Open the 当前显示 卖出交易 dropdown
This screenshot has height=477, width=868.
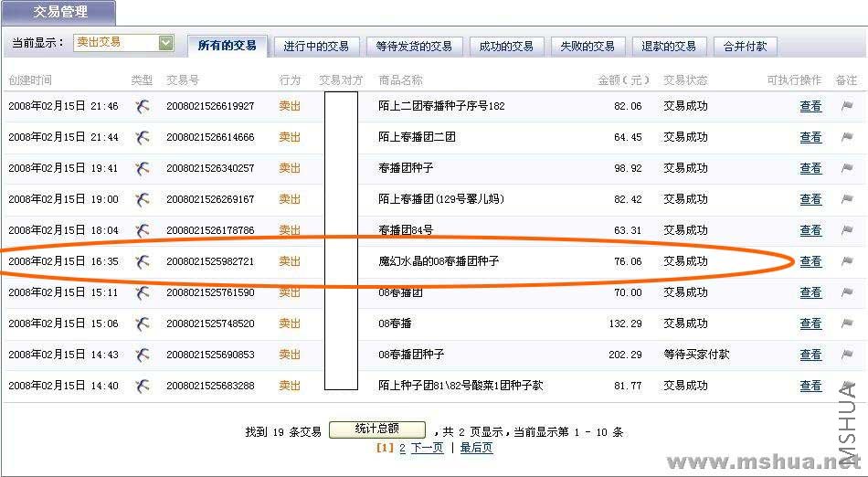[x=165, y=43]
